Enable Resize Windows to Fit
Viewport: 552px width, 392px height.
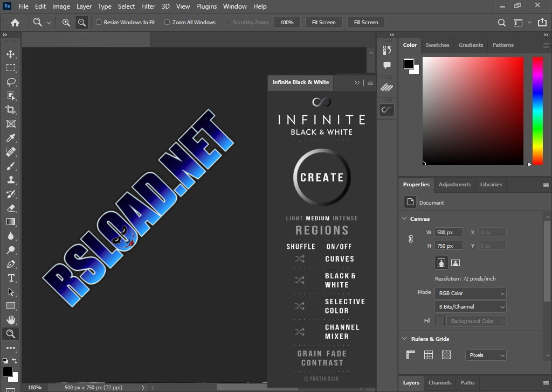pos(99,22)
